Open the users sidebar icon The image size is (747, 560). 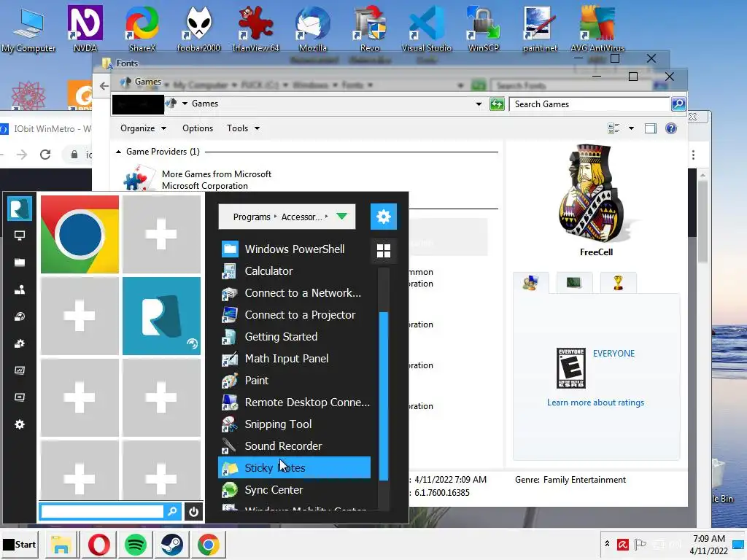point(20,289)
